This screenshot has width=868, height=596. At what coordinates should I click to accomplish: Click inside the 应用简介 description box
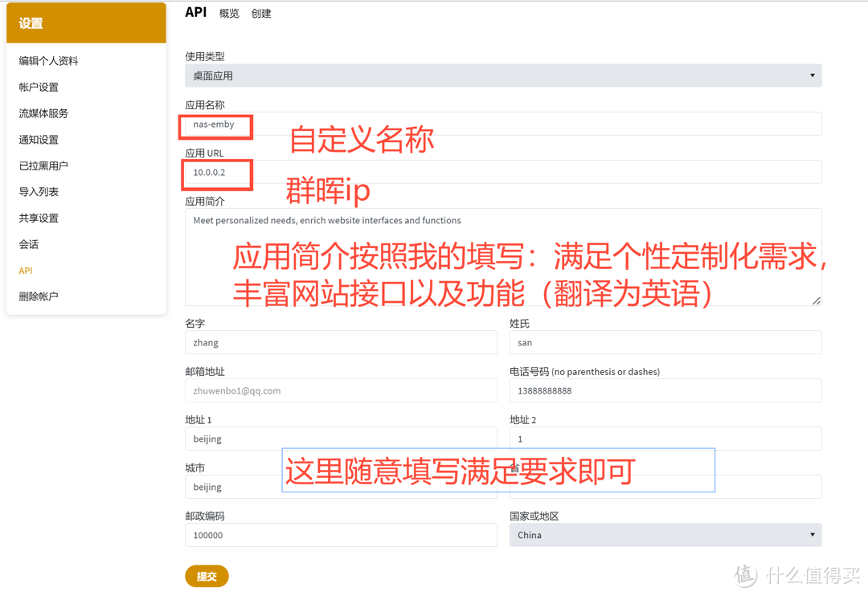(502, 257)
